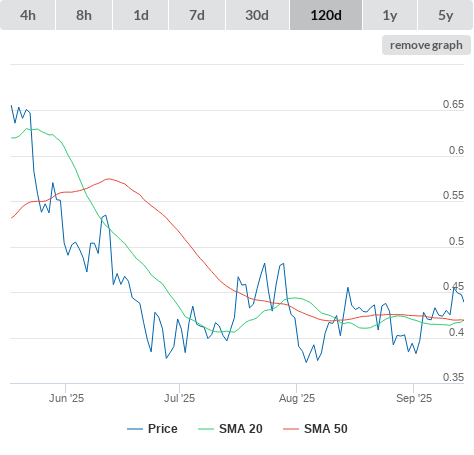The width and height of the screenshot is (474, 455).
Task: Click the red SMA 50 legend swatch
Action: (291, 429)
